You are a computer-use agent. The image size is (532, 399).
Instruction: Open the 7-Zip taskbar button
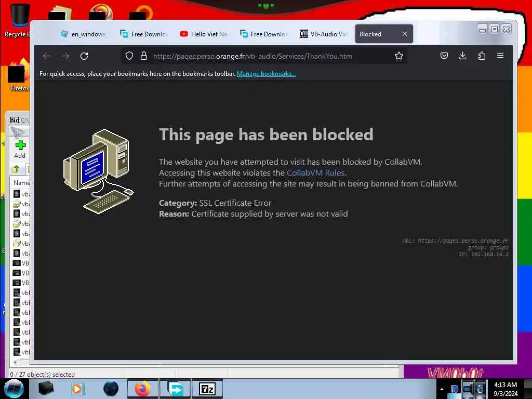pos(207,389)
